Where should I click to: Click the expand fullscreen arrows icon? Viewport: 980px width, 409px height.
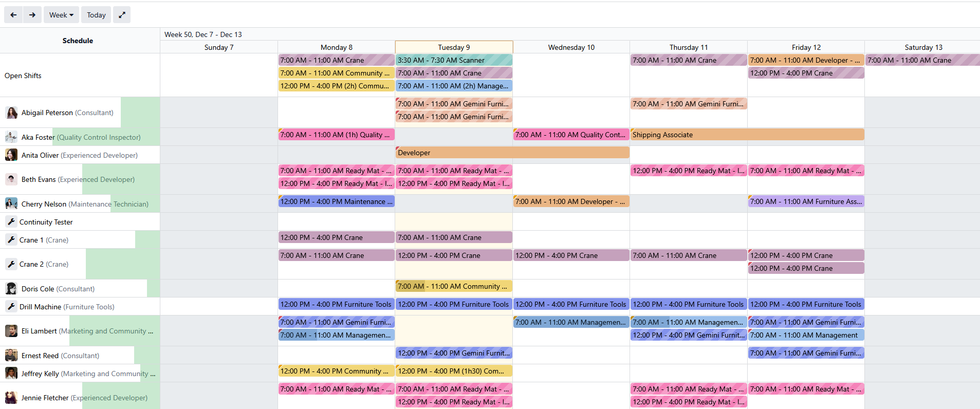pos(122,15)
